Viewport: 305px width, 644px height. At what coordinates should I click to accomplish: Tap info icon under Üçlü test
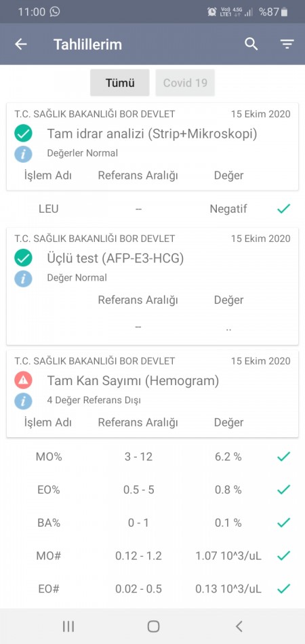click(x=24, y=279)
